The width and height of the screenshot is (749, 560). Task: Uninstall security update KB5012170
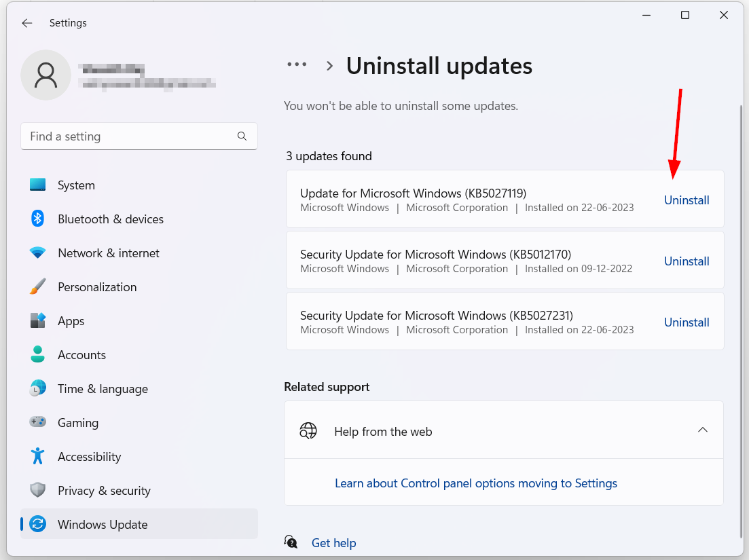tap(687, 261)
